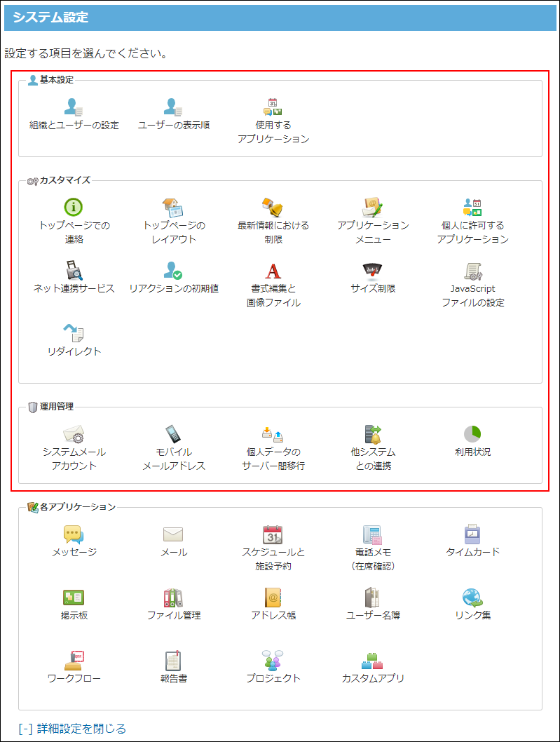This screenshot has width=560, height=742.
Task: Open 電話メモ（在席確認） icon
Action: [373, 534]
